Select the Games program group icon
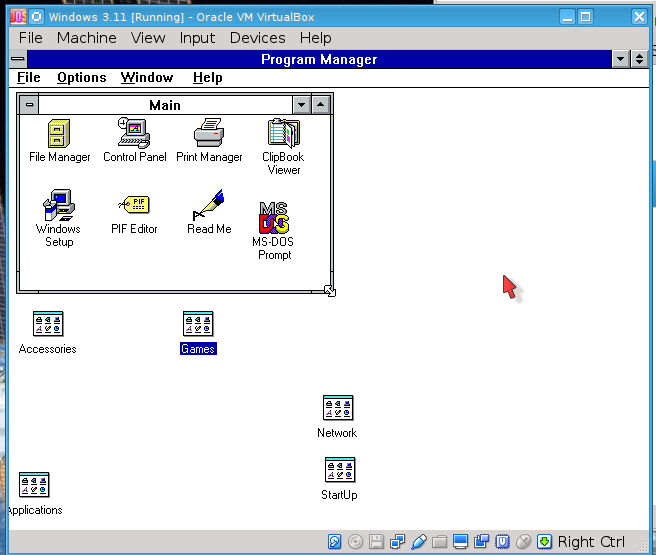Viewport: 656px width, 555px height. pos(198,324)
